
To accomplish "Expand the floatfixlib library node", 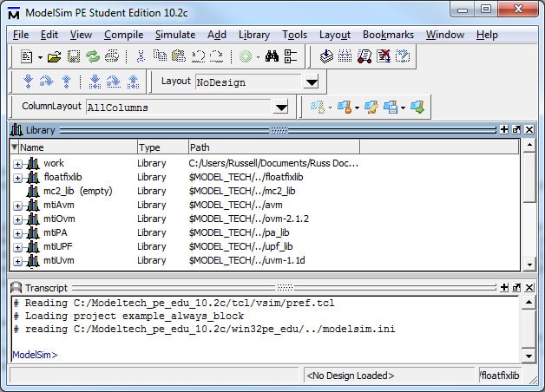I will coord(17,178).
